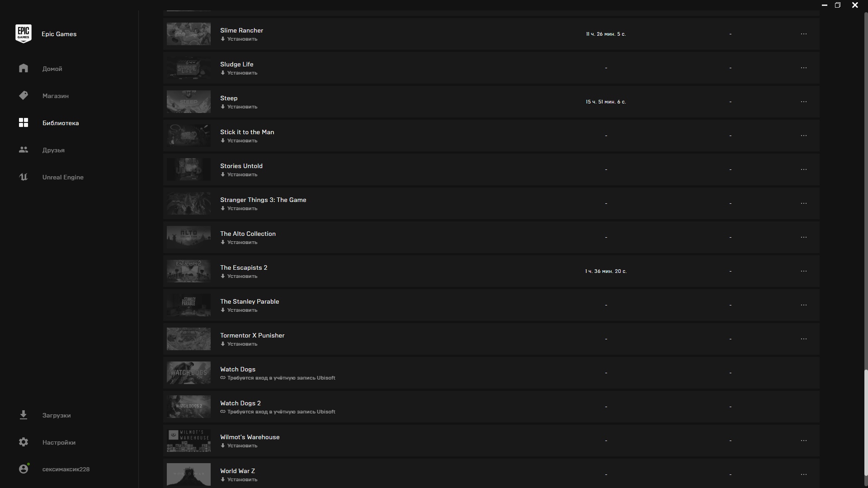Image resolution: width=868 pixels, height=488 pixels.
Task: Open the Друзья friends icon
Action: [24, 150]
